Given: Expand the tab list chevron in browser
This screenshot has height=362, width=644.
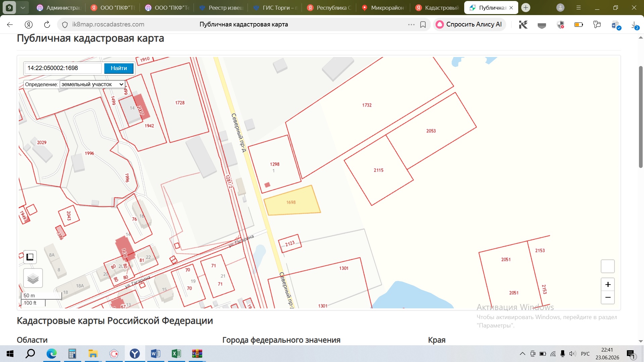Looking at the screenshot, I should [23, 7].
